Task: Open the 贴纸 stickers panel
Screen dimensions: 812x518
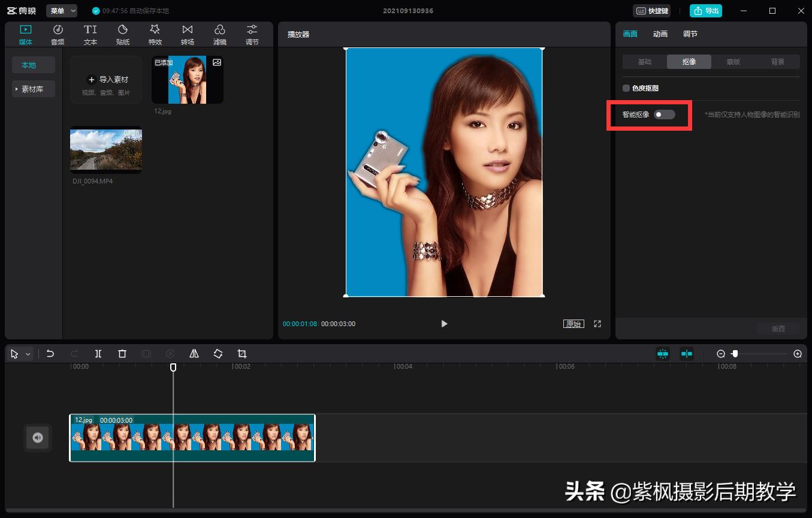Action: [123, 34]
